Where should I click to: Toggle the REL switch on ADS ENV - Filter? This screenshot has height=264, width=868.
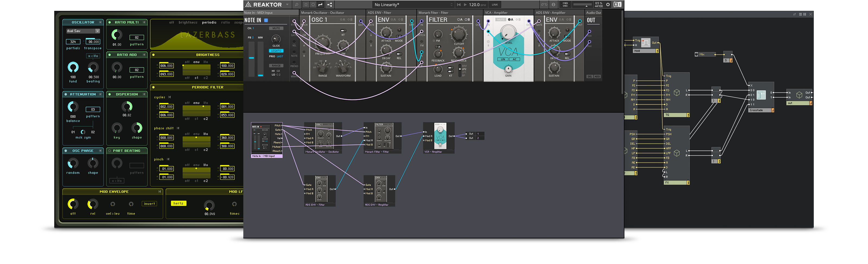pos(399,54)
